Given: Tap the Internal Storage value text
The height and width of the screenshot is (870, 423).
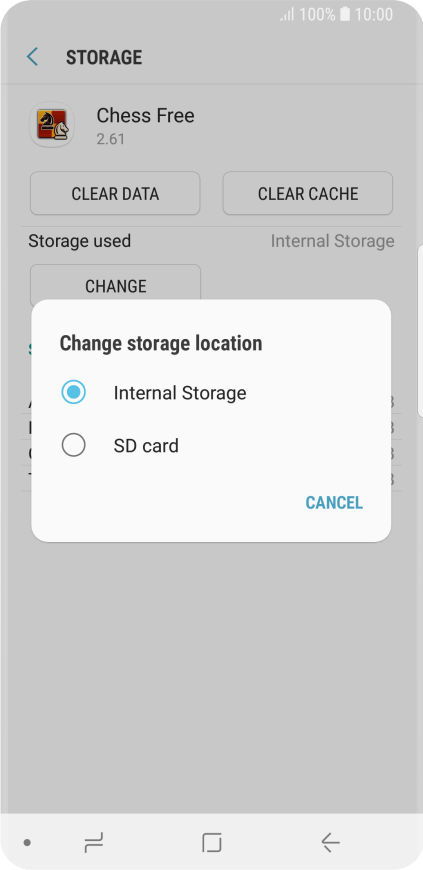Looking at the screenshot, I should (x=333, y=241).
